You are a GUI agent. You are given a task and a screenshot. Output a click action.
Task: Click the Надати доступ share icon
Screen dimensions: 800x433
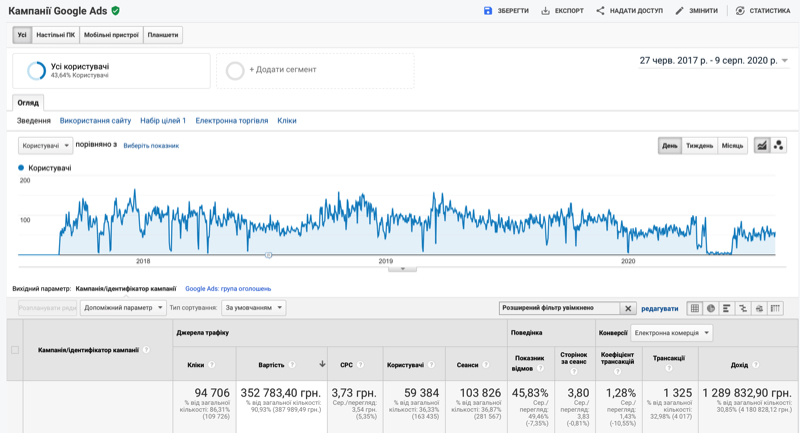tap(601, 11)
